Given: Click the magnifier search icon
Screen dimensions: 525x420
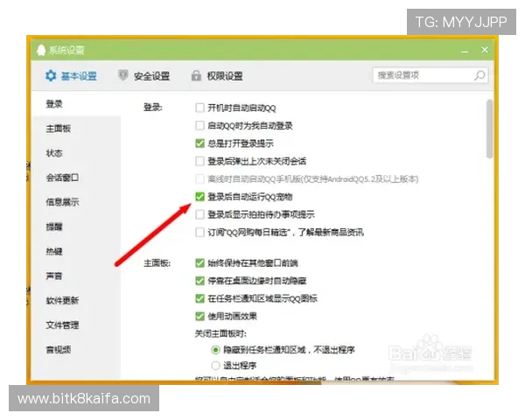Looking at the screenshot, I should (x=479, y=75).
